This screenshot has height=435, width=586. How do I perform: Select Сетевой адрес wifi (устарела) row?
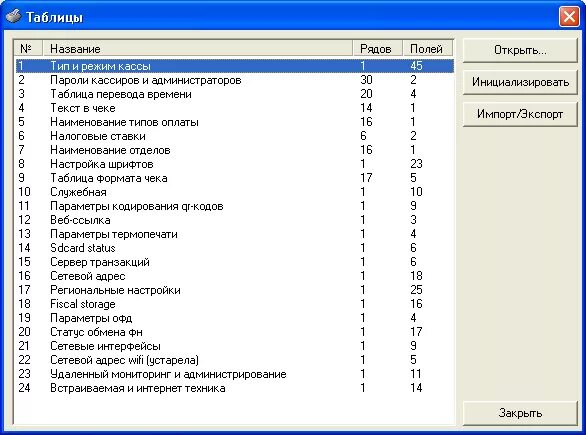[235, 360]
